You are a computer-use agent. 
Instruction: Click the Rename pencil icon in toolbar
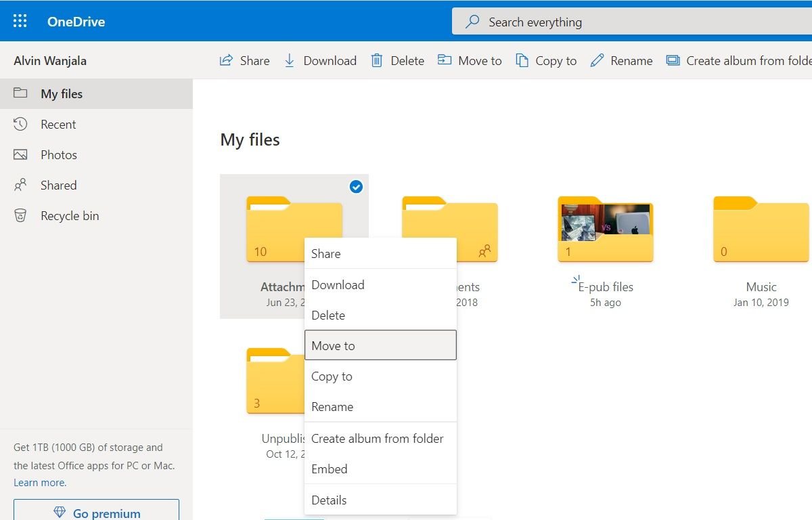(597, 60)
